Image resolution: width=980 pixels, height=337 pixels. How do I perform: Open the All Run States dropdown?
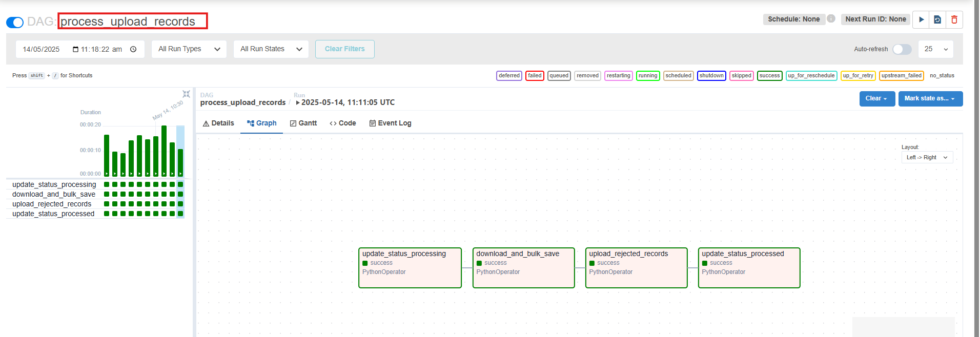click(271, 49)
